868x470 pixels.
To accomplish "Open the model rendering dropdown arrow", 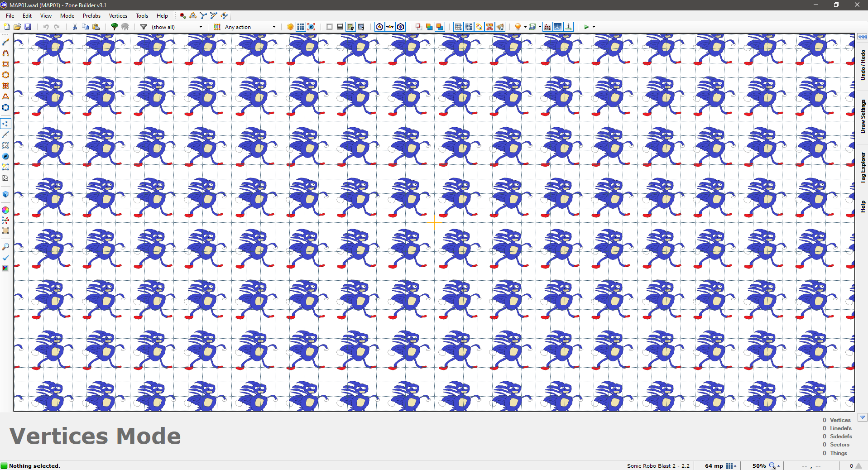I will coord(540,27).
